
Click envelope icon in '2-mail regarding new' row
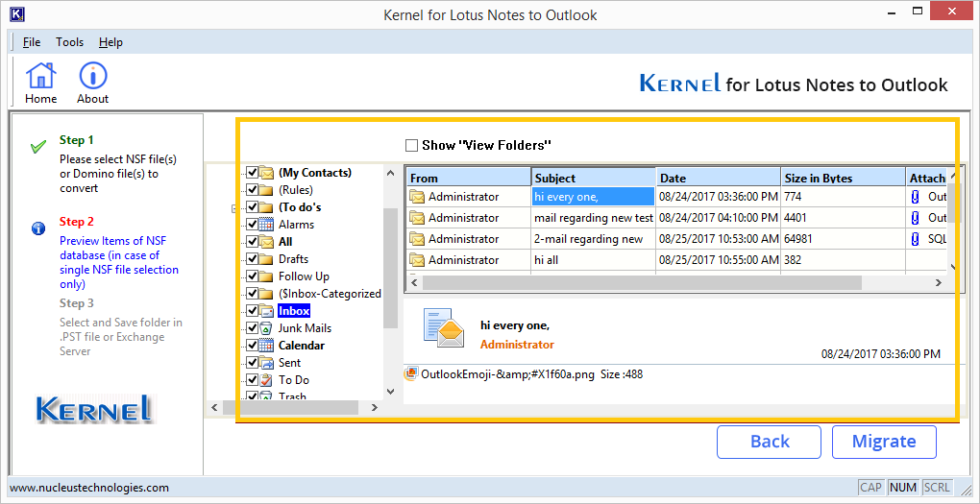tap(417, 239)
